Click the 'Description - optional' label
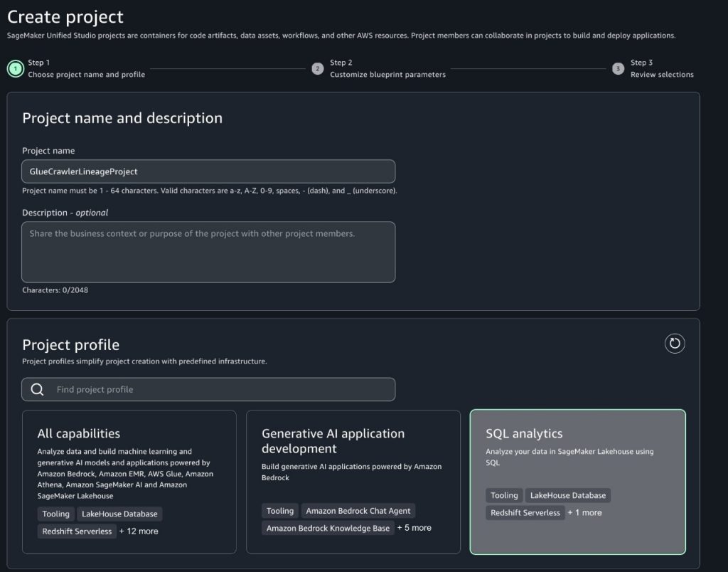The image size is (728, 572). point(65,212)
